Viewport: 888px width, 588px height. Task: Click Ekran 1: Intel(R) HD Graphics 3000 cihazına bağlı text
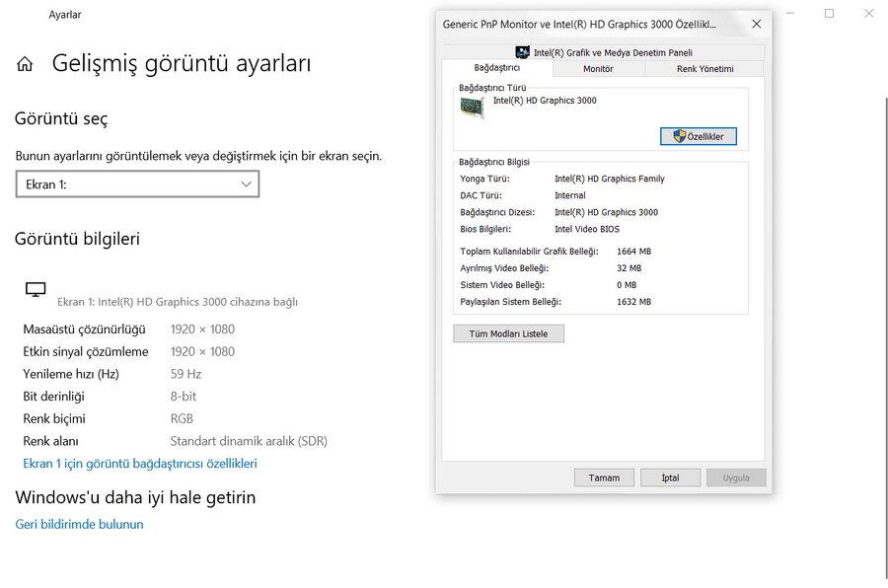[178, 302]
